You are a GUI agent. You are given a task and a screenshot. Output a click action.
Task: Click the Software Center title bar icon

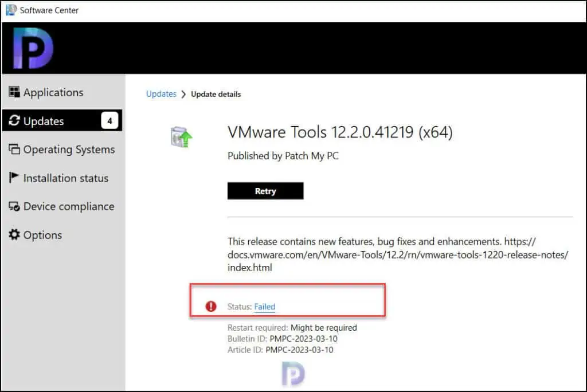click(x=11, y=10)
